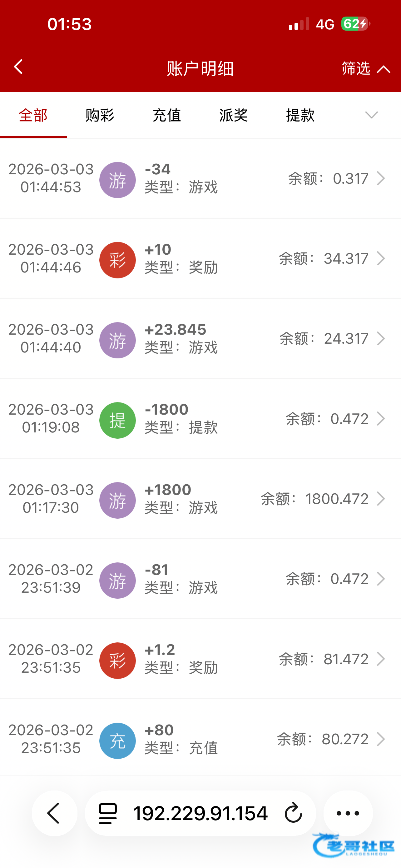This screenshot has width=401, height=868.
Task: Tap the blue 充 recharge icon
Action: click(x=117, y=741)
